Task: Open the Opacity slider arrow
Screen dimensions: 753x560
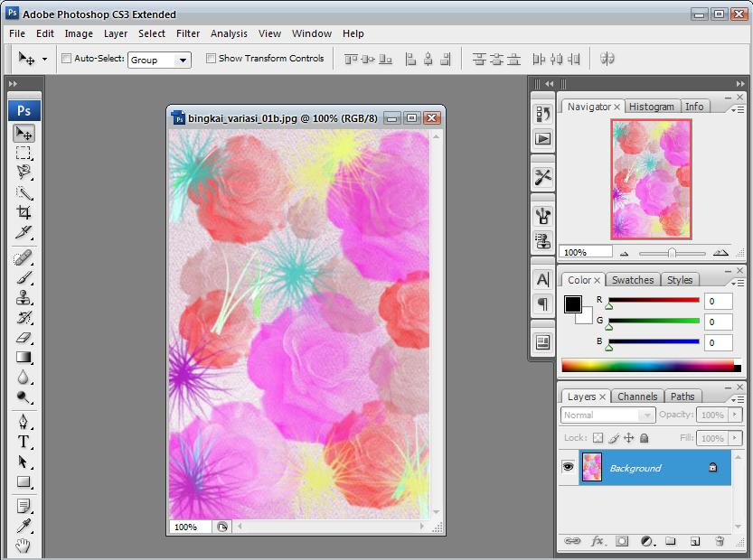Action: (x=735, y=415)
